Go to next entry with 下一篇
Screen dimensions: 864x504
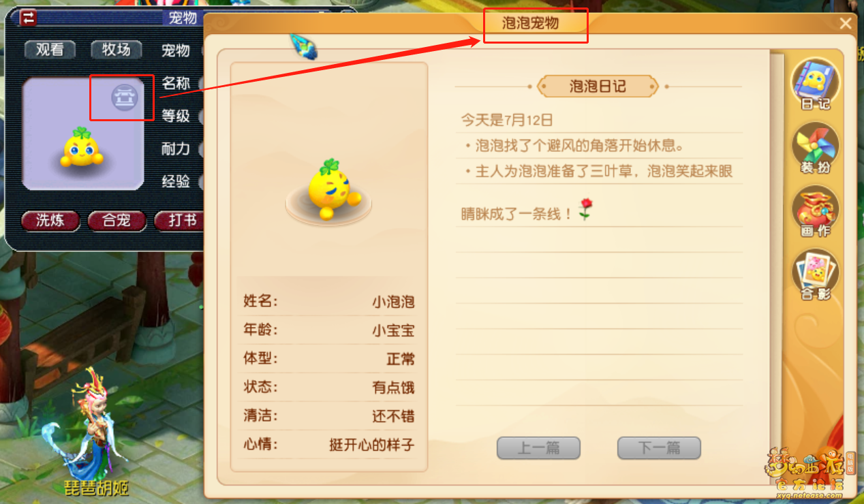point(659,448)
